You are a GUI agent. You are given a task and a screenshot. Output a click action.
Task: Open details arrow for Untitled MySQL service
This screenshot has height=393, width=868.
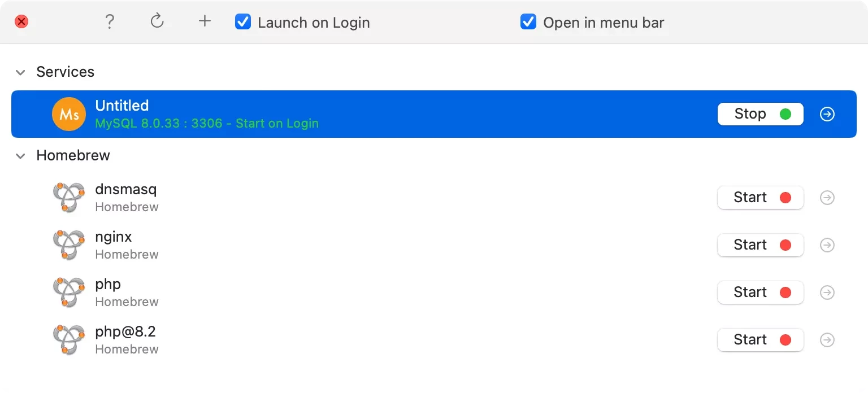[x=827, y=114]
